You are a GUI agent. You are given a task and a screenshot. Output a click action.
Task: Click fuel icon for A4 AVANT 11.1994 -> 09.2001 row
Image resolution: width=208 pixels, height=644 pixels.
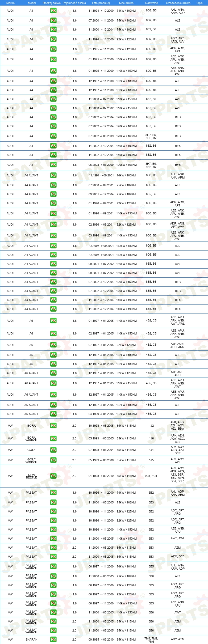pyautogui.click(x=53, y=175)
